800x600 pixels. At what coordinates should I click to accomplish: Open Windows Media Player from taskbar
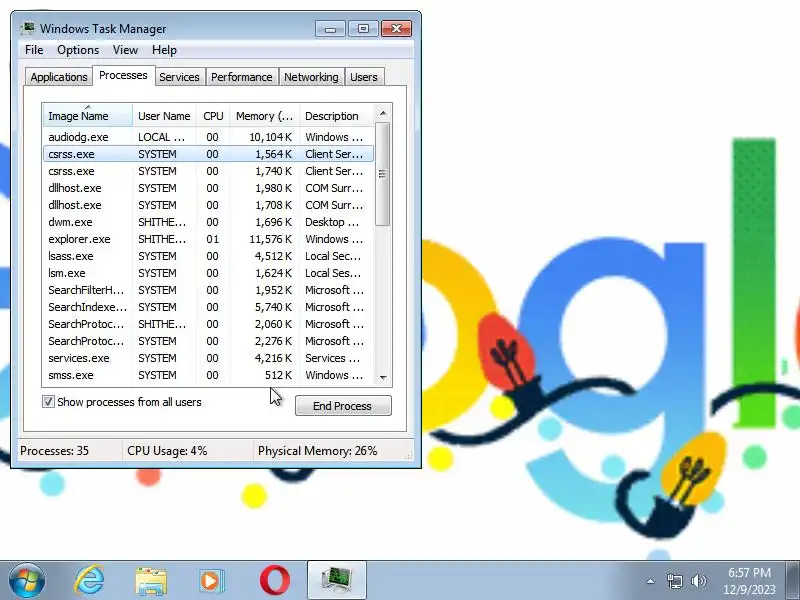pos(211,581)
